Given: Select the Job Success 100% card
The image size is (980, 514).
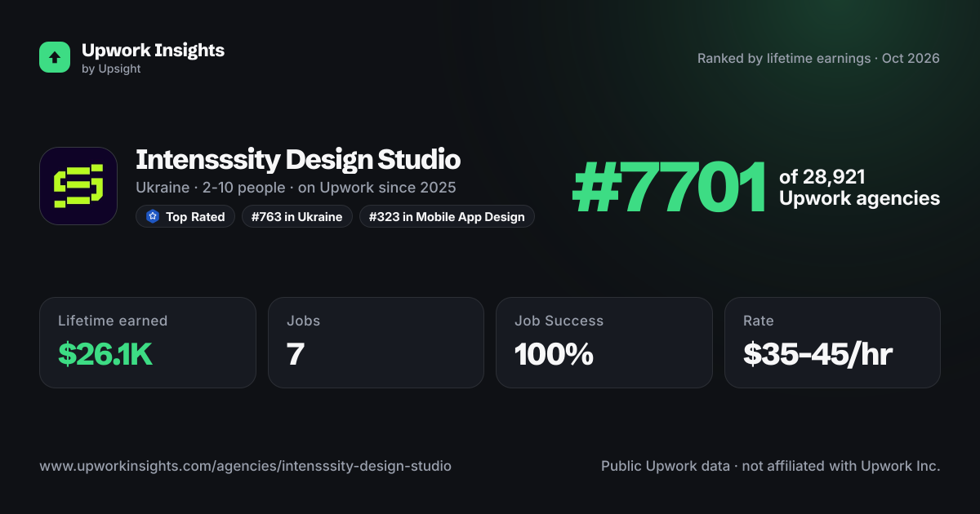Looking at the screenshot, I should click(x=604, y=343).
